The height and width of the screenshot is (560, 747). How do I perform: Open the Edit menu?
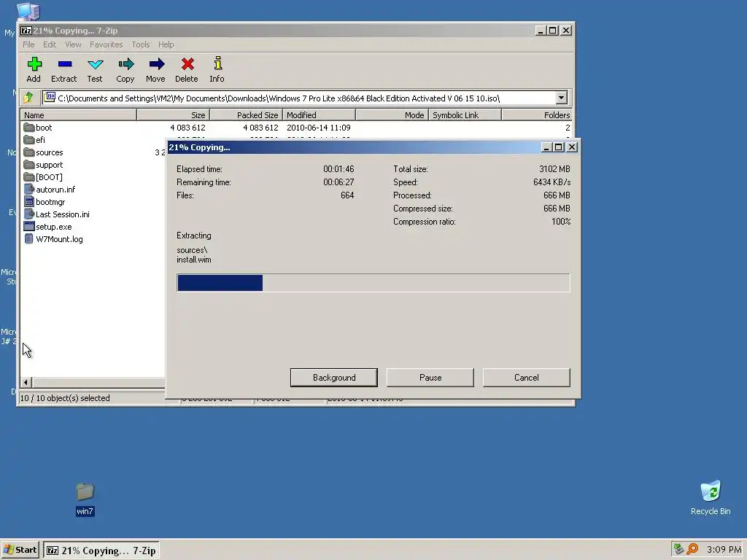click(x=50, y=44)
